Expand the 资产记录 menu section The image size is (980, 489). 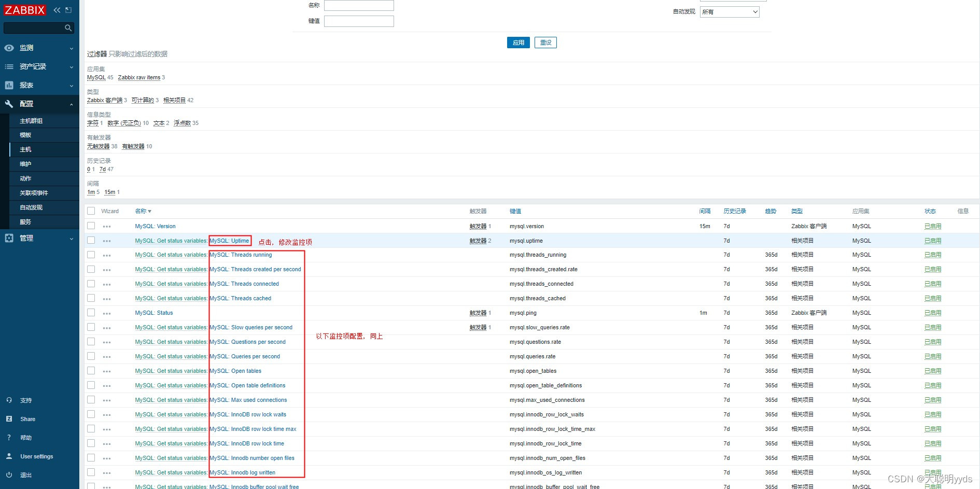tap(72, 67)
